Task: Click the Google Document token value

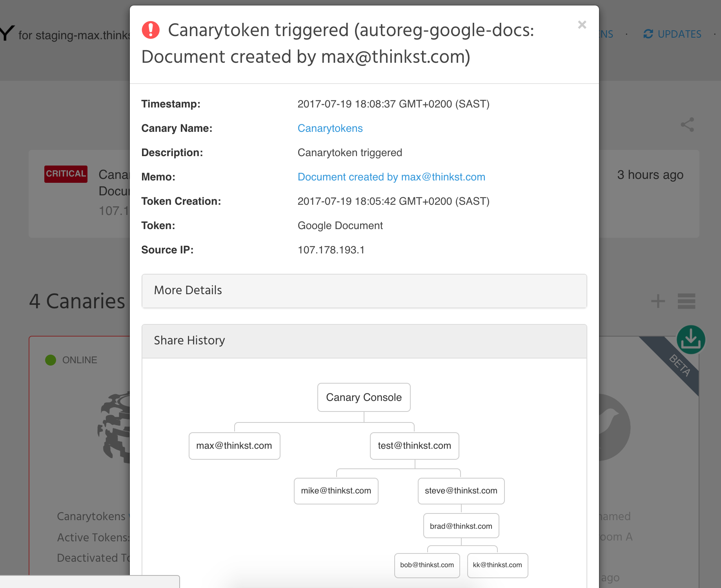Action: point(340,226)
